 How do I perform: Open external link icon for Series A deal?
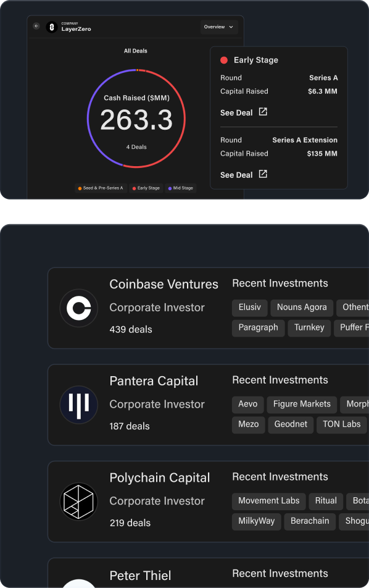click(263, 112)
